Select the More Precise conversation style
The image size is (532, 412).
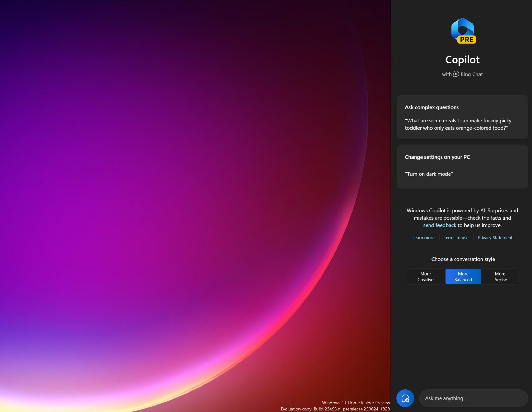point(500,276)
